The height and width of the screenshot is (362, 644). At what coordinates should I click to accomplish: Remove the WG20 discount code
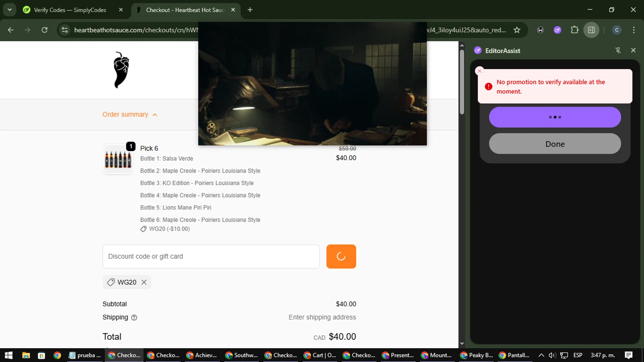click(x=144, y=282)
